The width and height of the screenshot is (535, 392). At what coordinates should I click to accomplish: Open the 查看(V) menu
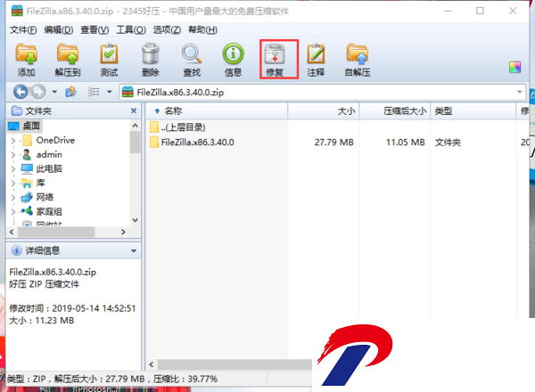click(95, 30)
